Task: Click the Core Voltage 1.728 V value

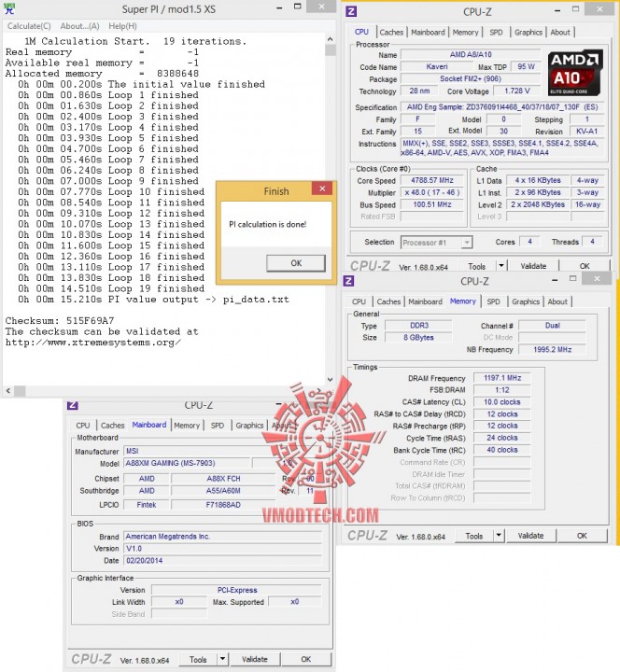Action: tap(517, 91)
